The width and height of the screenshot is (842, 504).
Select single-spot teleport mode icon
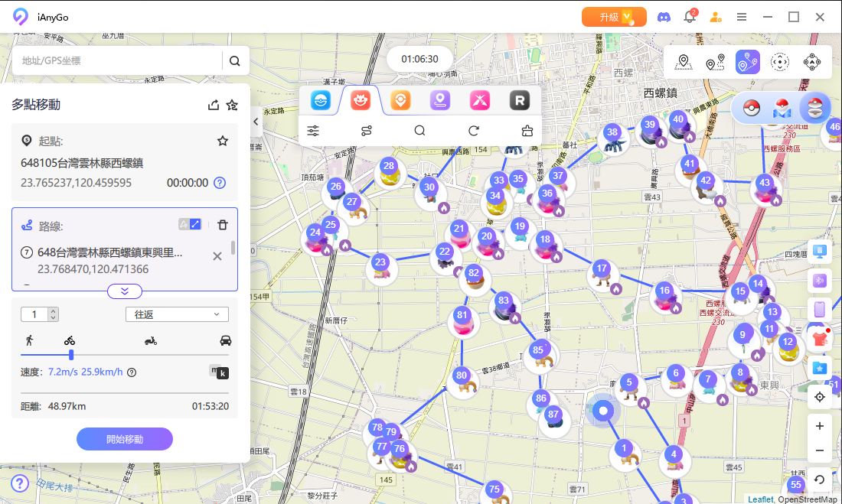[x=683, y=62]
